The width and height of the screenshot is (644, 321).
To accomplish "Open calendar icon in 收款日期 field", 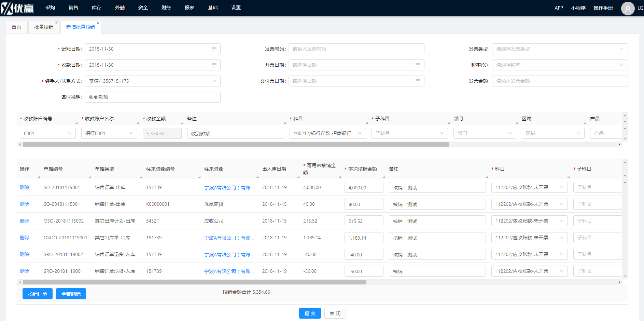I will [x=214, y=65].
